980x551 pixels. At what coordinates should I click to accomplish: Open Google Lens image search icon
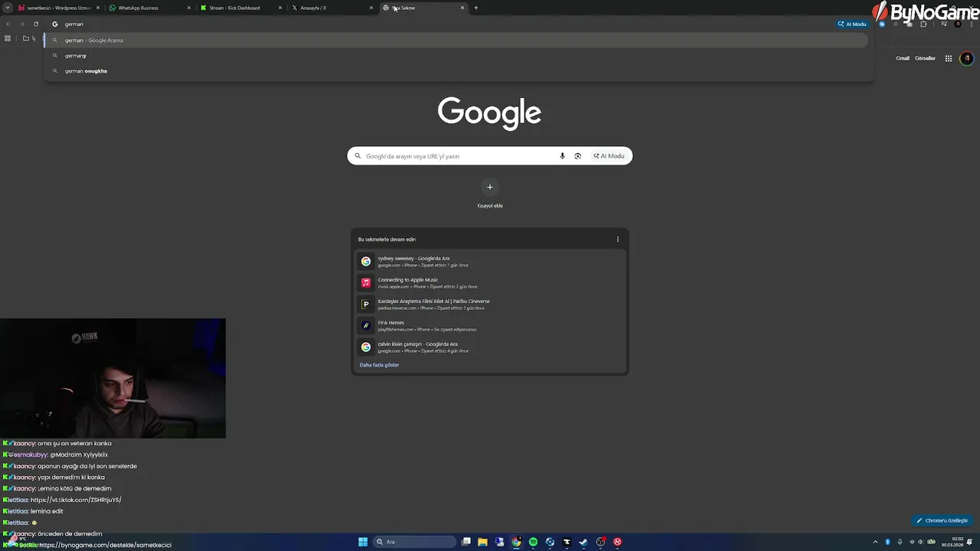[577, 156]
